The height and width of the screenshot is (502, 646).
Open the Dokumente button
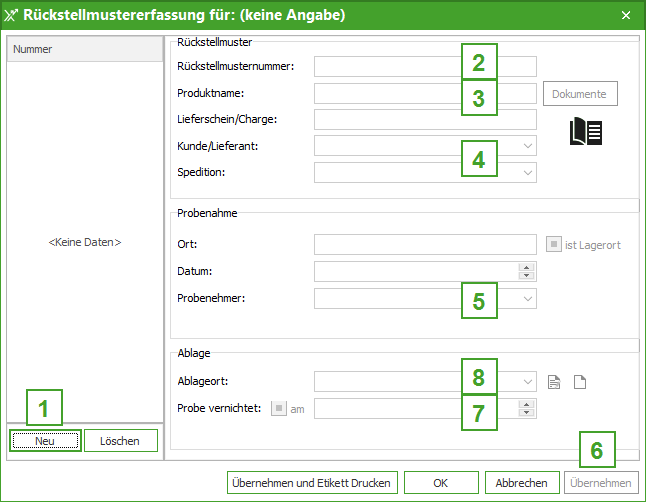[x=580, y=94]
